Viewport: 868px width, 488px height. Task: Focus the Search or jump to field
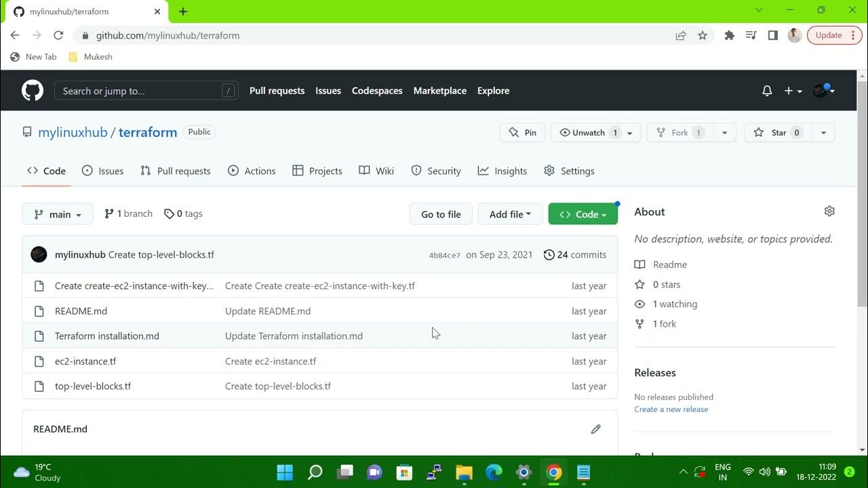[x=146, y=91]
